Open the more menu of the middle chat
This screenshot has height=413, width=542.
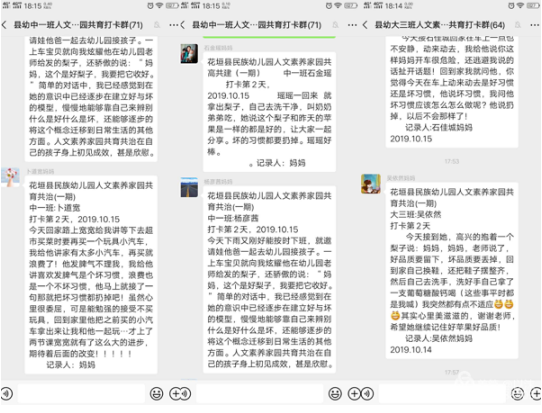click(x=352, y=25)
